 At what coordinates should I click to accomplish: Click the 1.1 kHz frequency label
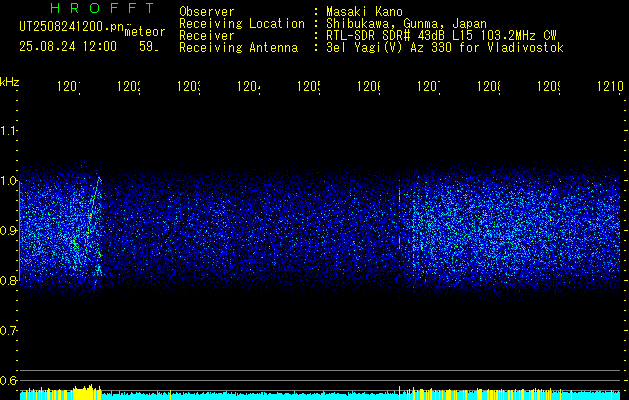tap(8, 130)
